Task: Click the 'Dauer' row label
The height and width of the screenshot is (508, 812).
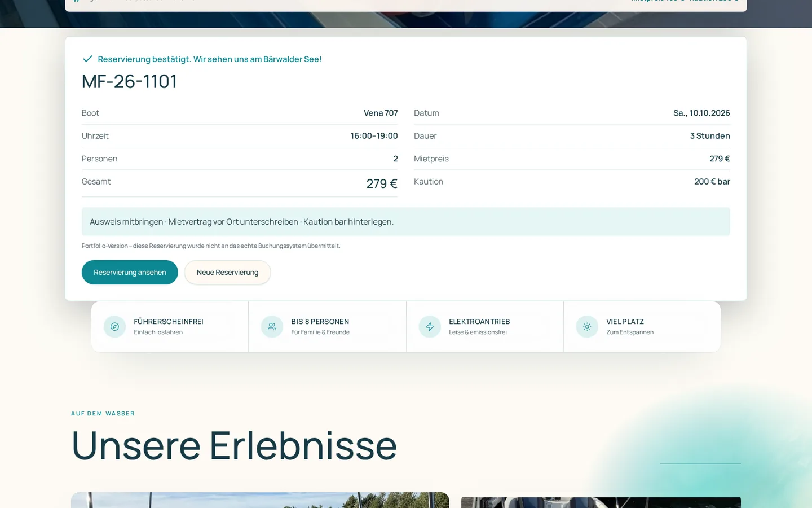Action: (x=425, y=136)
